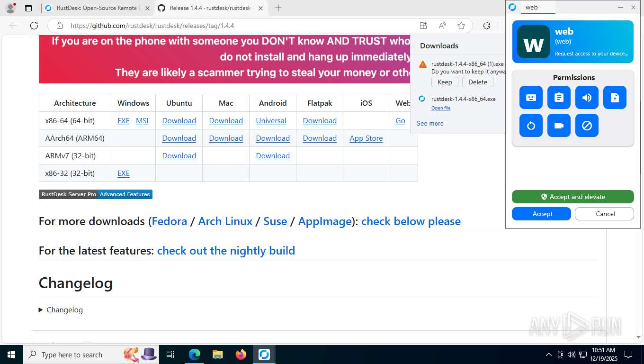This screenshot has width=644, height=364.
Task: Open Microsoft Edge from taskbar
Action: (194, 355)
